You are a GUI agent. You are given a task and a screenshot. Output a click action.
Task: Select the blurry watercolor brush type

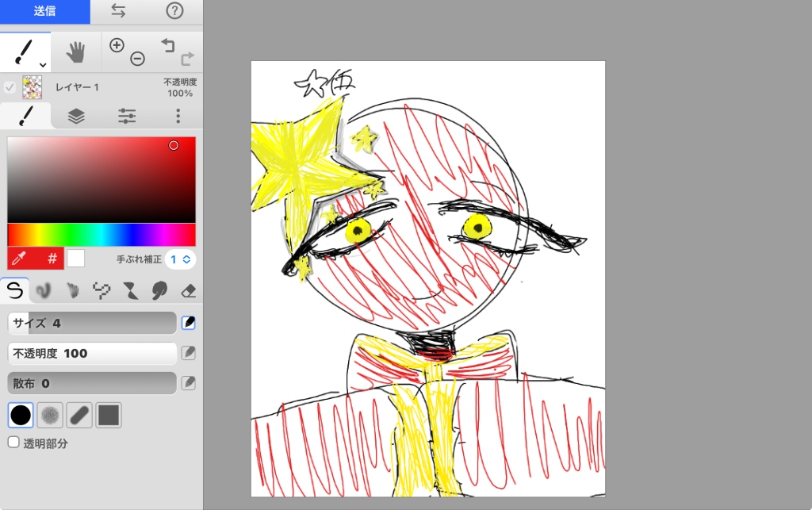tap(44, 290)
